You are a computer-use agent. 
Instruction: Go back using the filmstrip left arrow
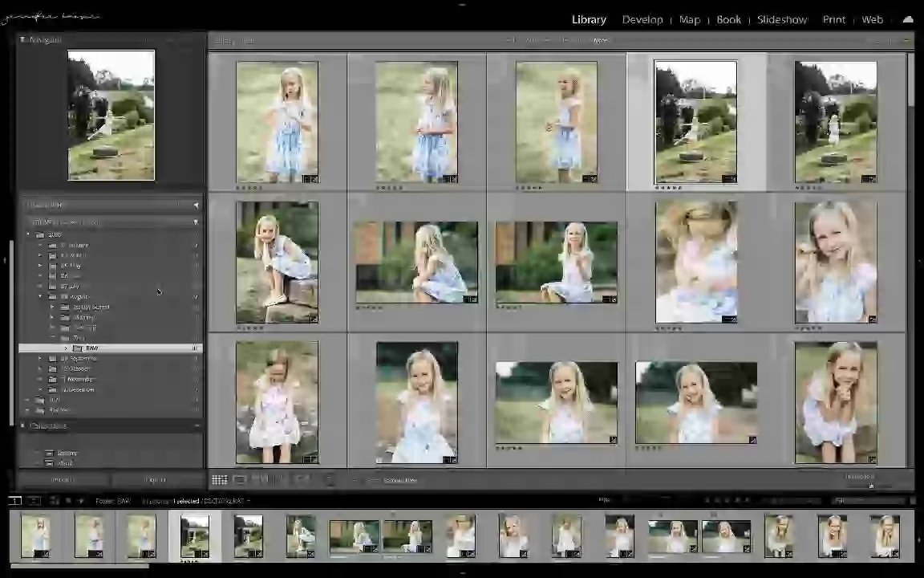click(69, 501)
